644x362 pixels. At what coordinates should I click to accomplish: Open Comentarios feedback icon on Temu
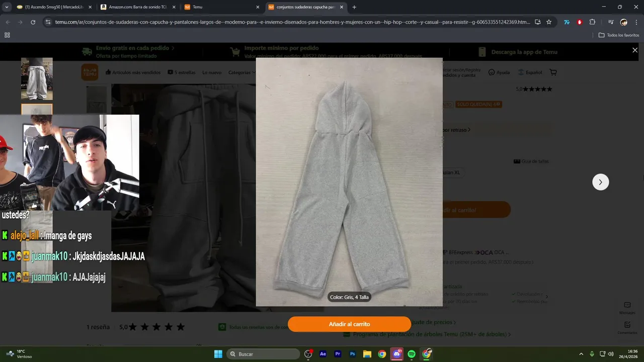(x=627, y=328)
